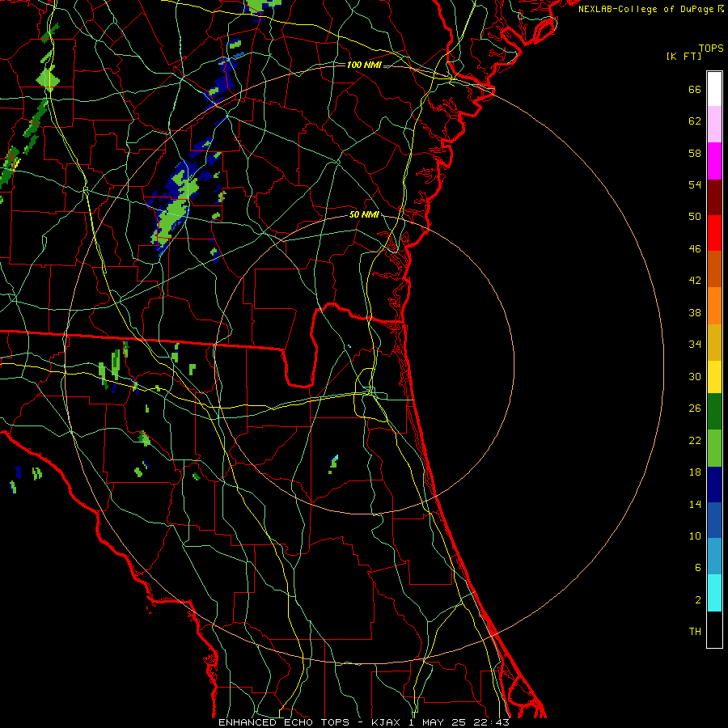Select the dark orange legend swatch
Screen dimensions: 728x728
point(714,269)
